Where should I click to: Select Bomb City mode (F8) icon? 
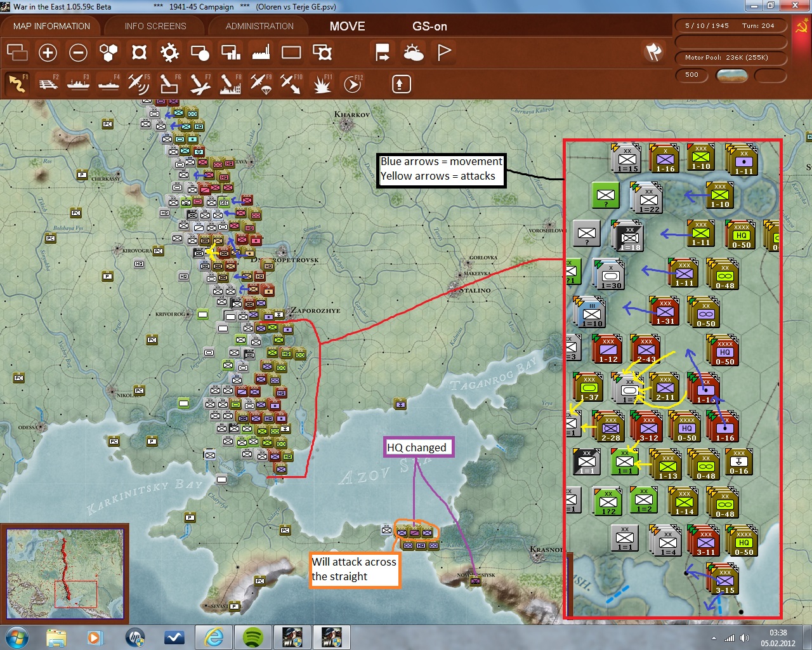pos(230,84)
